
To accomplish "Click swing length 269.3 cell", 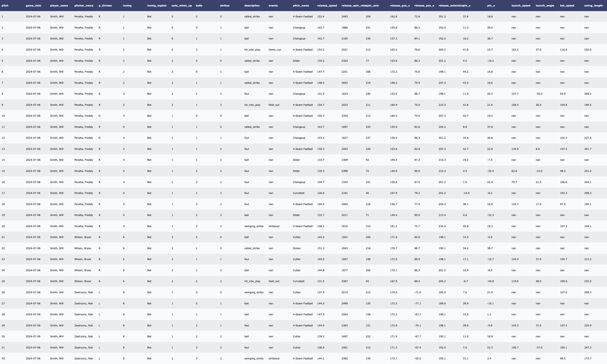I will tap(588, 292).
